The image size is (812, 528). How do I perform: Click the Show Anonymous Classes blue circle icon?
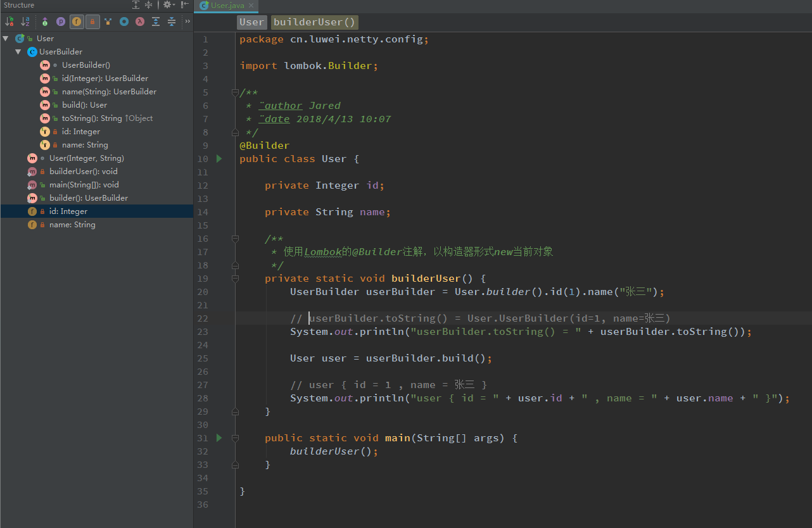(124, 22)
